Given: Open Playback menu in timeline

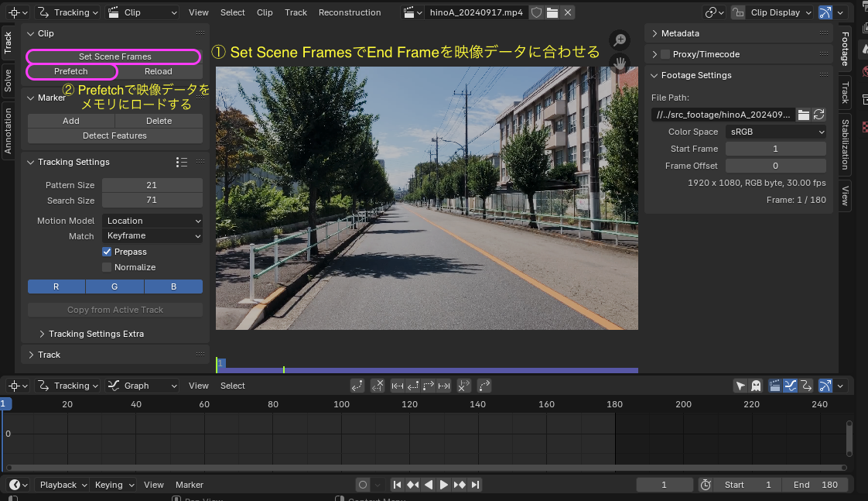Looking at the screenshot, I should (x=63, y=485).
